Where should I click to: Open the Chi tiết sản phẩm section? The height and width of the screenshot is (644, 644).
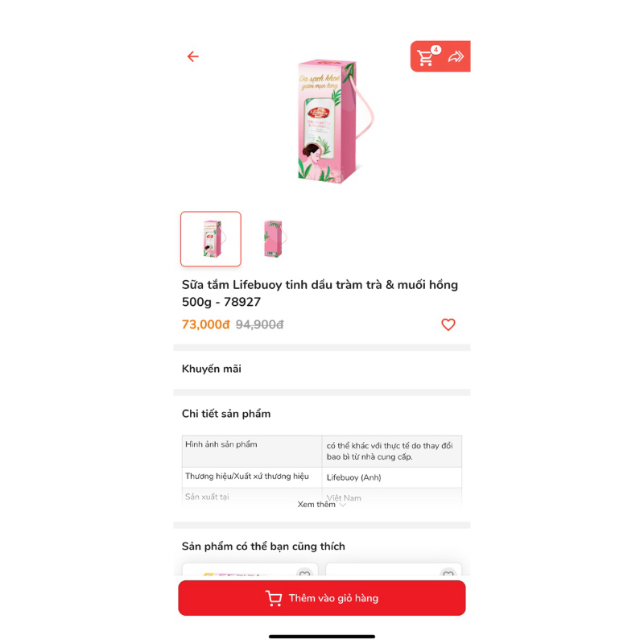(x=226, y=414)
